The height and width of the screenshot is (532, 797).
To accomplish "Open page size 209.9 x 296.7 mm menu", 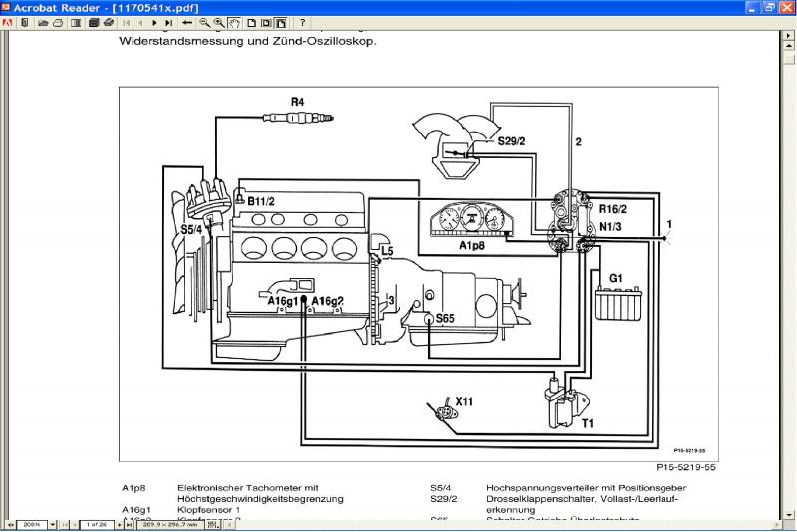I will tap(169, 524).
